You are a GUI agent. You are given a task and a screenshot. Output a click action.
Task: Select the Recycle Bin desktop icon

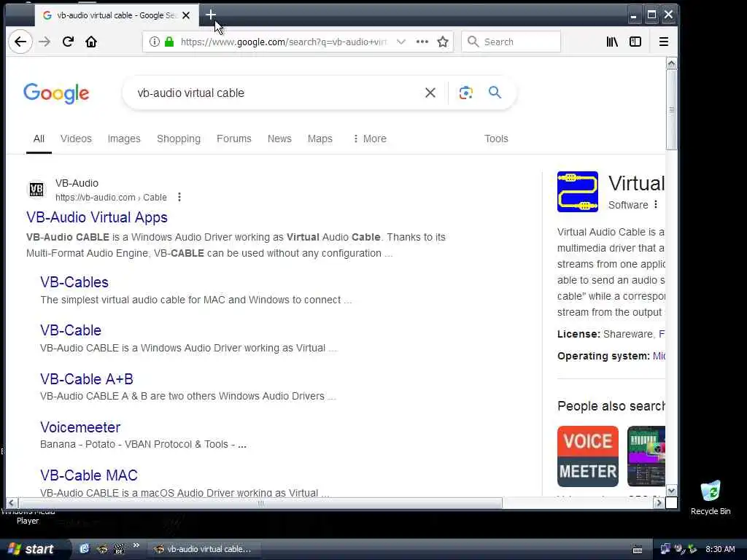point(711,498)
